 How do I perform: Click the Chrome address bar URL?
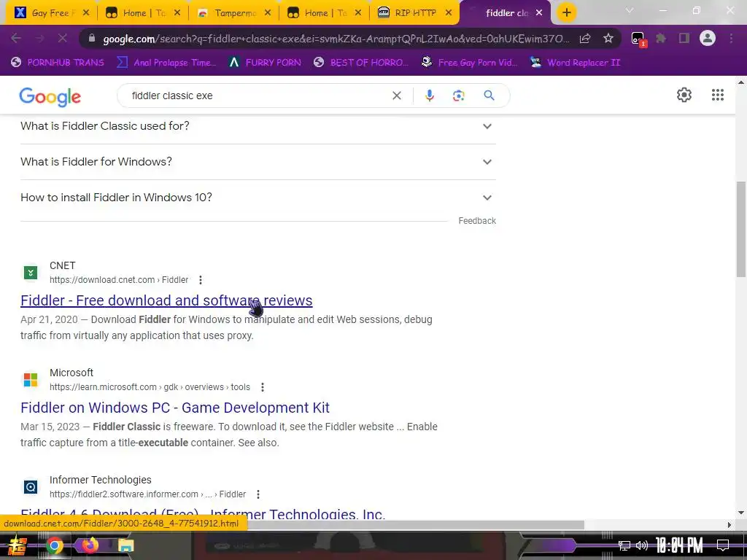point(336,39)
